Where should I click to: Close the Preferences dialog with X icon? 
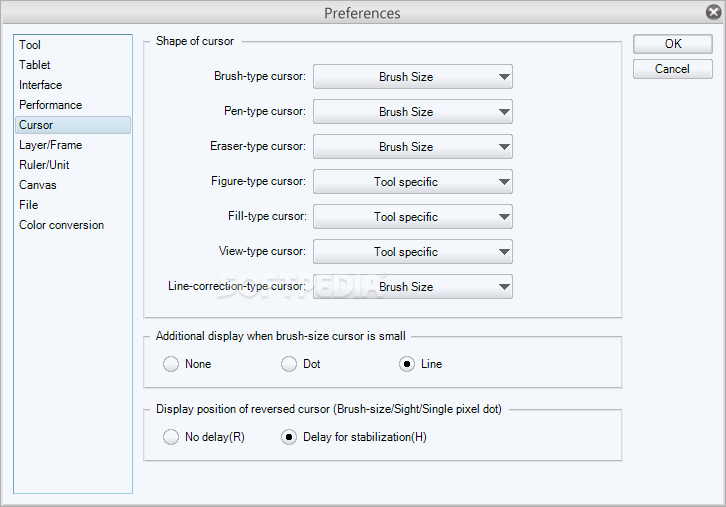[713, 12]
